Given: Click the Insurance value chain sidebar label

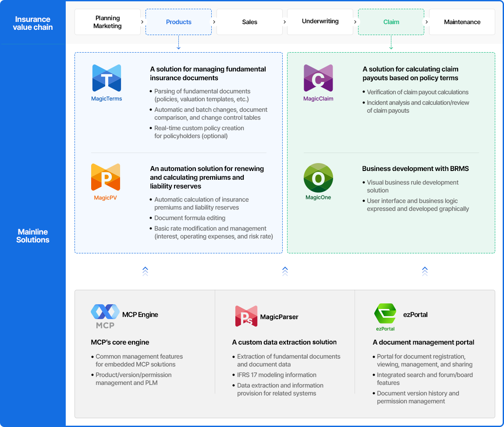Looking at the screenshot, I should [x=33, y=23].
